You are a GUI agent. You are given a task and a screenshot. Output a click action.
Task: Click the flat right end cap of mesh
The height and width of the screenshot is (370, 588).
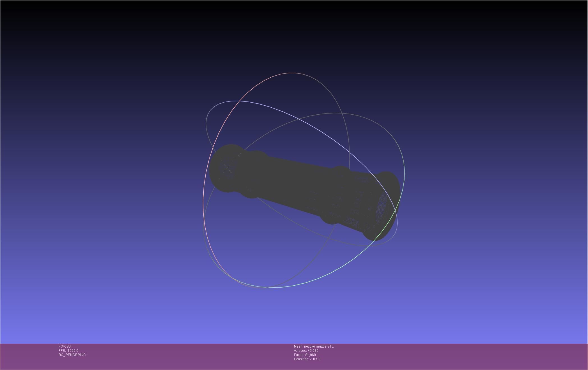[x=382, y=208]
